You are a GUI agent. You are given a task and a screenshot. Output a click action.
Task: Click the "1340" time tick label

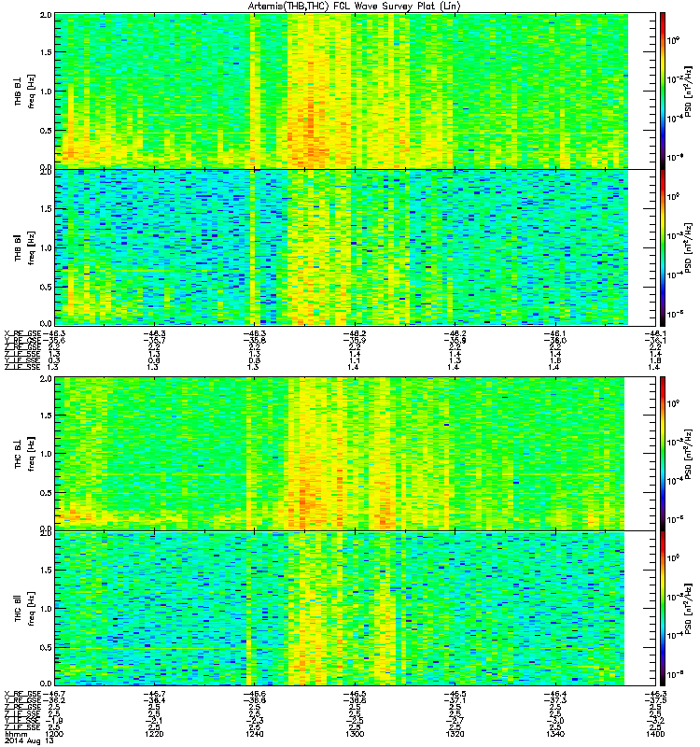click(x=555, y=734)
